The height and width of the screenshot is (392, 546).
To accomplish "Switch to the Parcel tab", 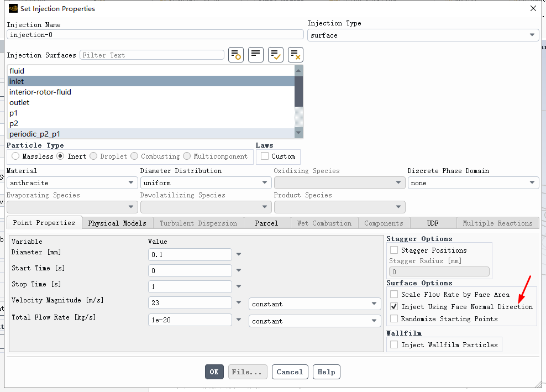I will (266, 223).
